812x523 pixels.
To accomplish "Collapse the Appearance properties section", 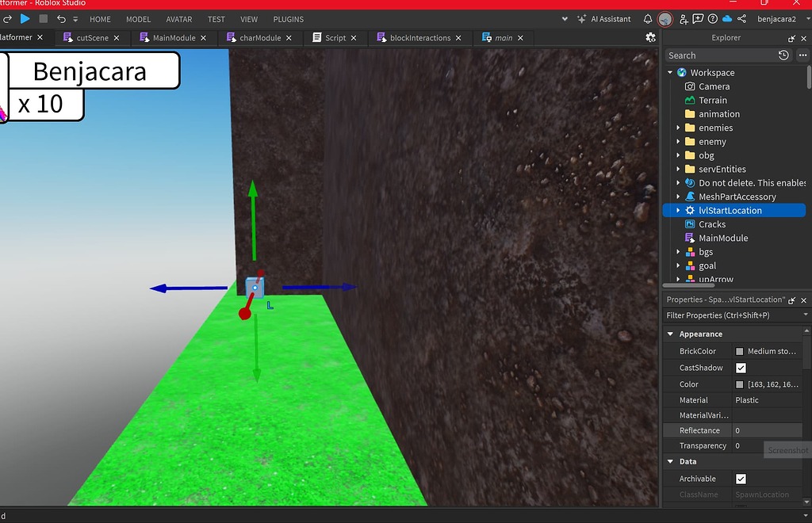I will coord(670,334).
